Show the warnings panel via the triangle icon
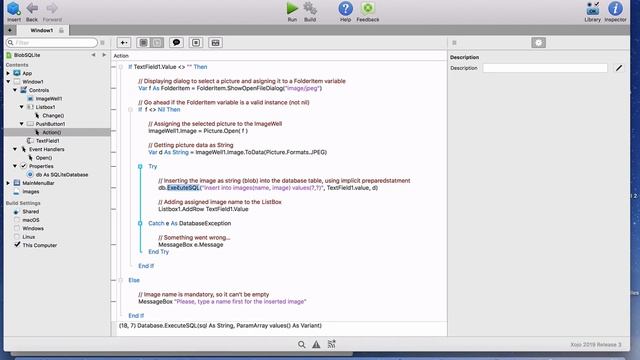This screenshot has width=640, height=360. pyautogui.click(x=316, y=344)
